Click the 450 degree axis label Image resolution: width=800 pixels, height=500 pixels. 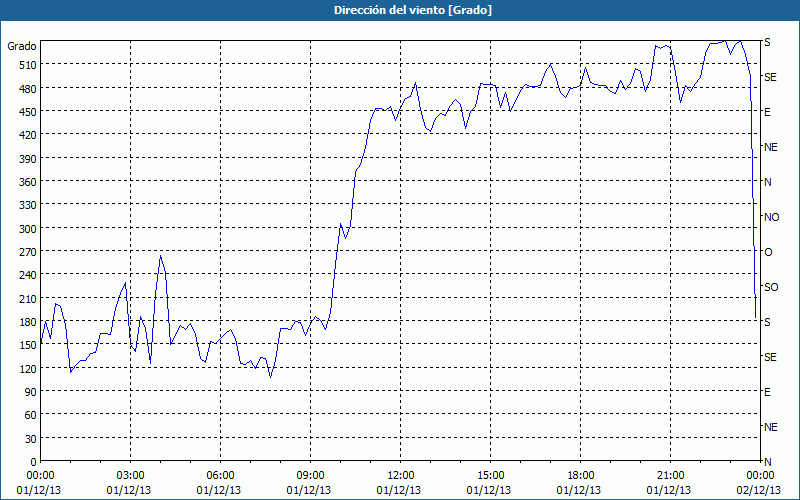click(x=28, y=112)
